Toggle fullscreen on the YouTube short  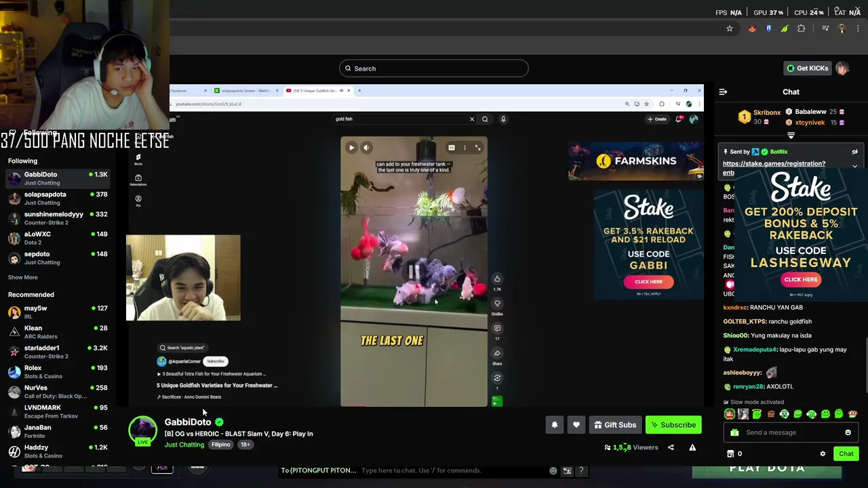(x=477, y=147)
